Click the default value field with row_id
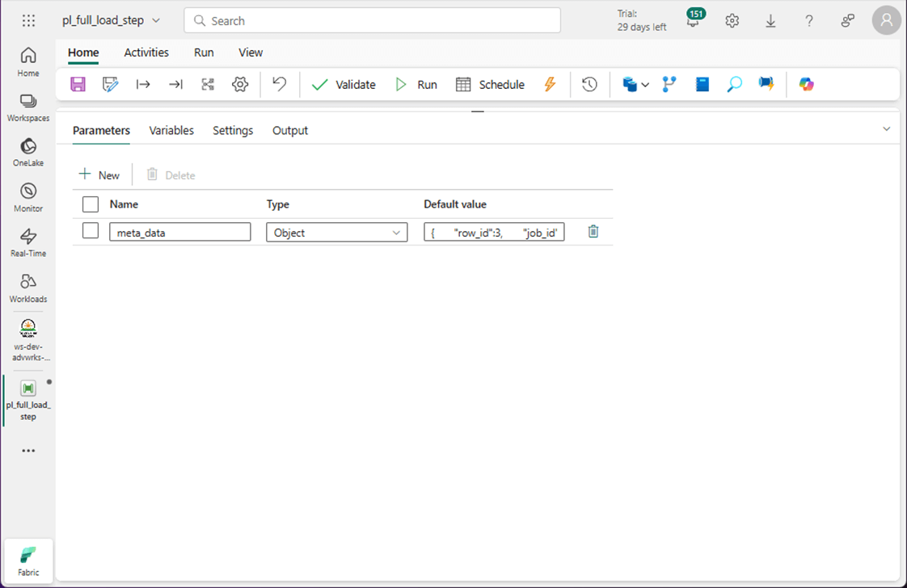This screenshot has height=588, width=907. click(x=494, y=233)
